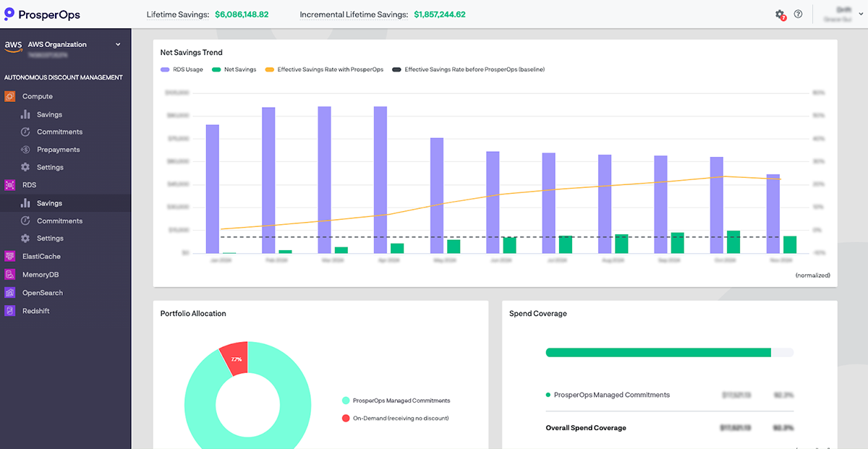This screenshot has width=868, height=449.
Task: Click the Compute Commitments clock icon
Action: pyautogui.click(x=25, y=132)
